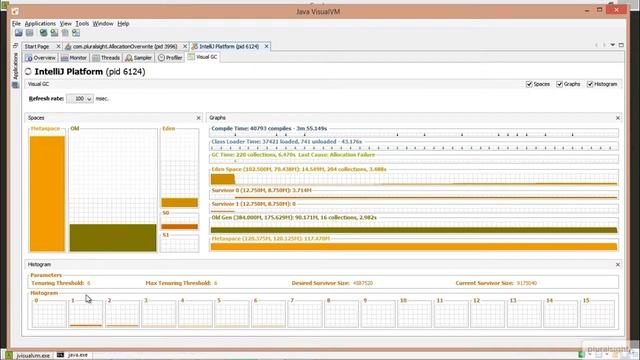Click the Java VisualVM icon in the title bar
The height and width of the screenshot is (360, 640).
(15, 11)
